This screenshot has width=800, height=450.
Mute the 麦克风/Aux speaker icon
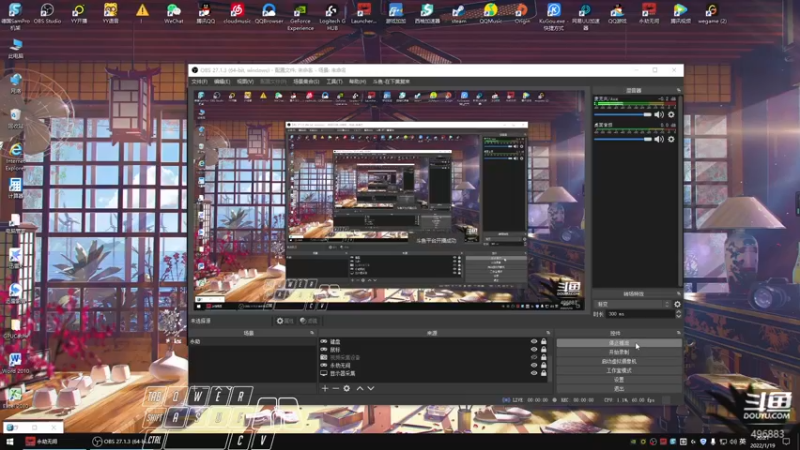tap(659, 115)
